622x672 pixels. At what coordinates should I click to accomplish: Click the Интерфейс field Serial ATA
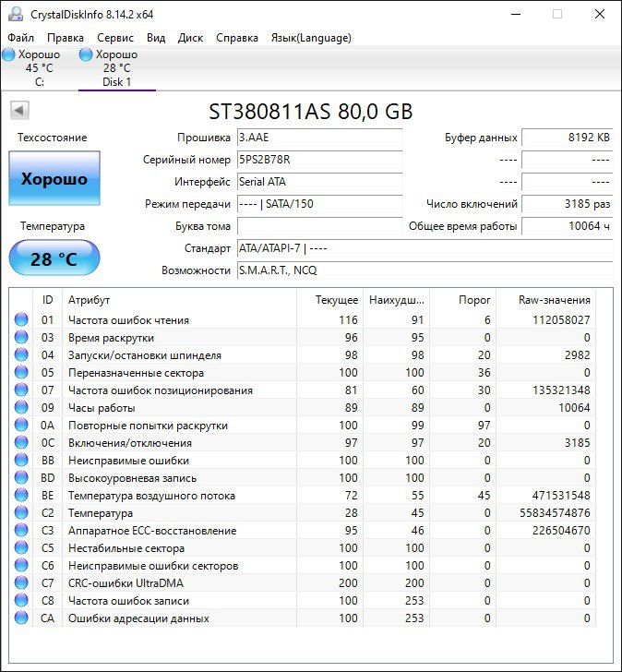pyautogui.click(x=319, y=182)
